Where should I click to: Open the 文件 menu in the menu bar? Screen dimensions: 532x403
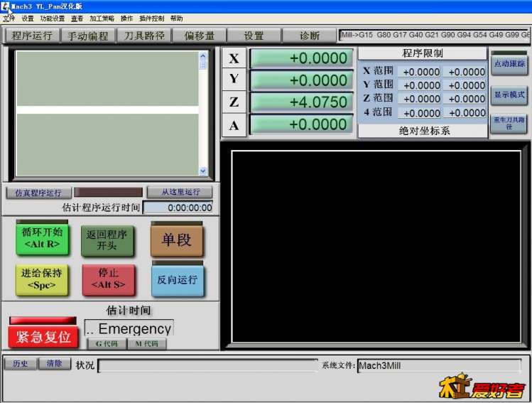(x=9, y=18)
